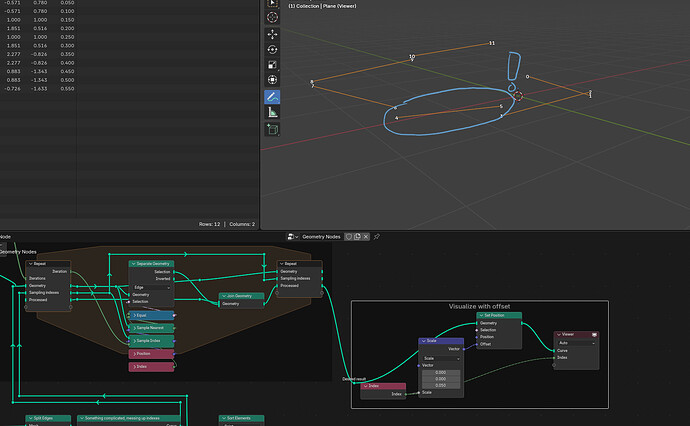Open the Node menu in editor header

(x=5, y=237)
